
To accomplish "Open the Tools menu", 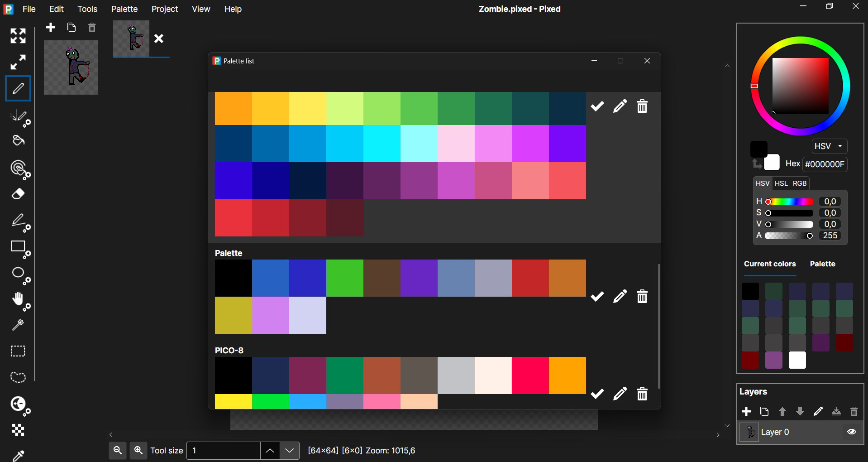I will pos(87,9).
